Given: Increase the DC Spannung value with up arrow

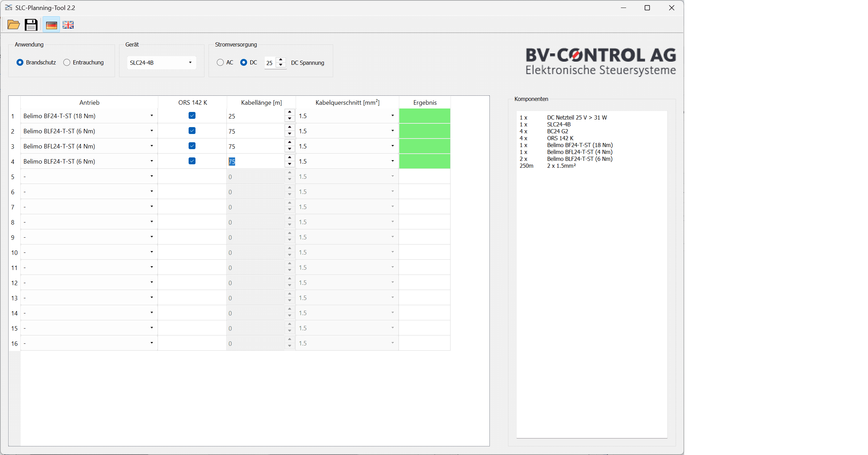Looking at the screenshot, I should coord(281,60).
